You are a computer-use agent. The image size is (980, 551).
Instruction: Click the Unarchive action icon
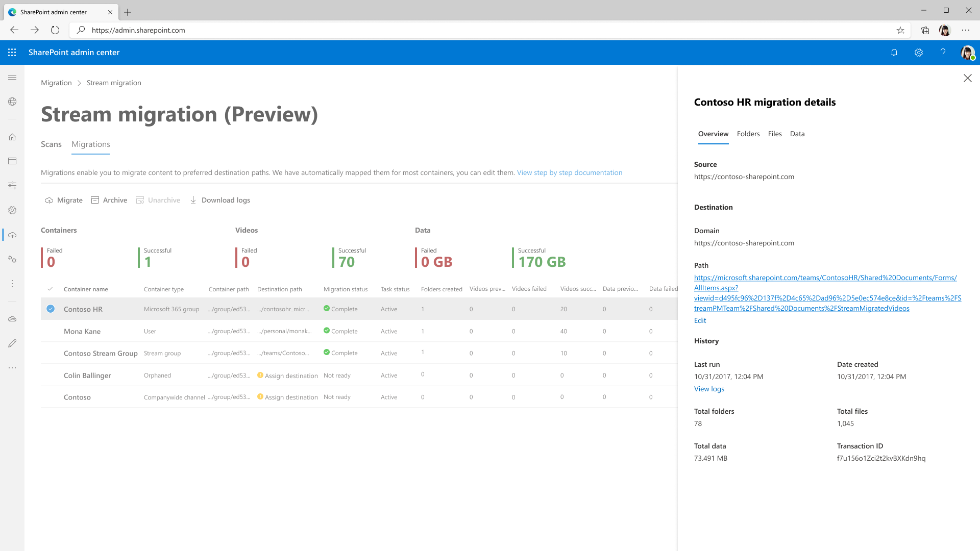click(139, 200)
